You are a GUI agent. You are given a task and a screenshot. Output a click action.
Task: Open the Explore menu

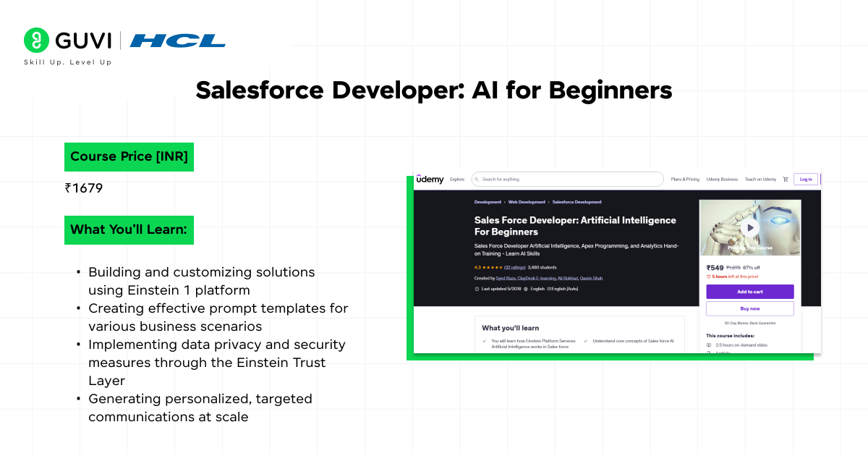[x=457, y=180]
